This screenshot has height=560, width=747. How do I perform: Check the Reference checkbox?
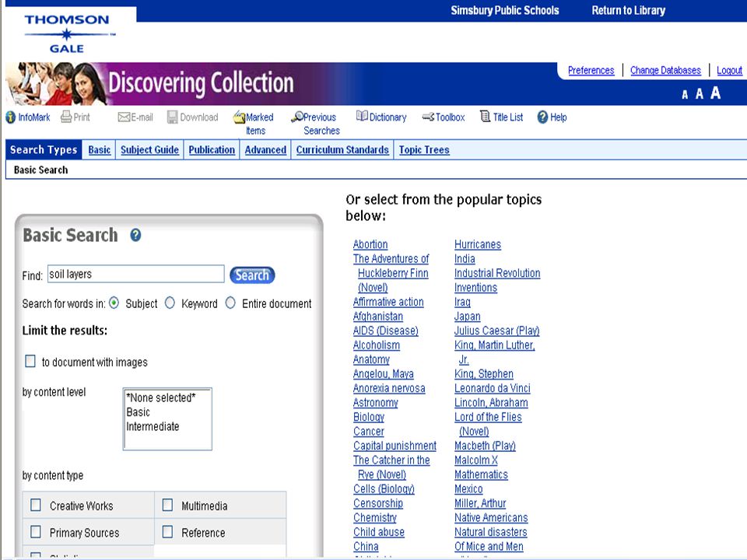[168, 531]
